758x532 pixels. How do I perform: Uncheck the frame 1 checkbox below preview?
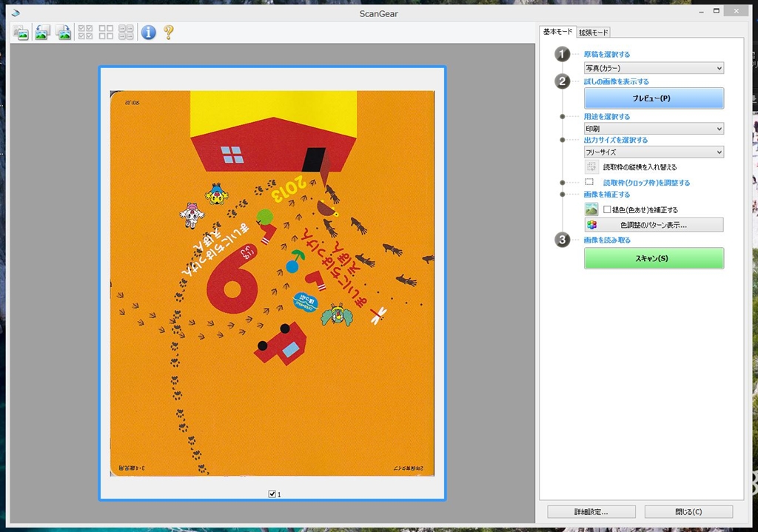(x=272, y=494)
